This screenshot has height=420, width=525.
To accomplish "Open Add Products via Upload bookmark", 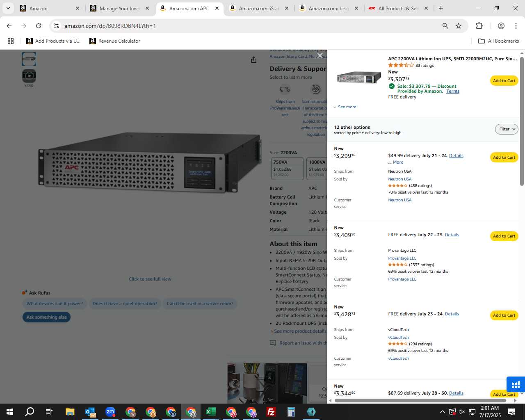I will [54, 41].
